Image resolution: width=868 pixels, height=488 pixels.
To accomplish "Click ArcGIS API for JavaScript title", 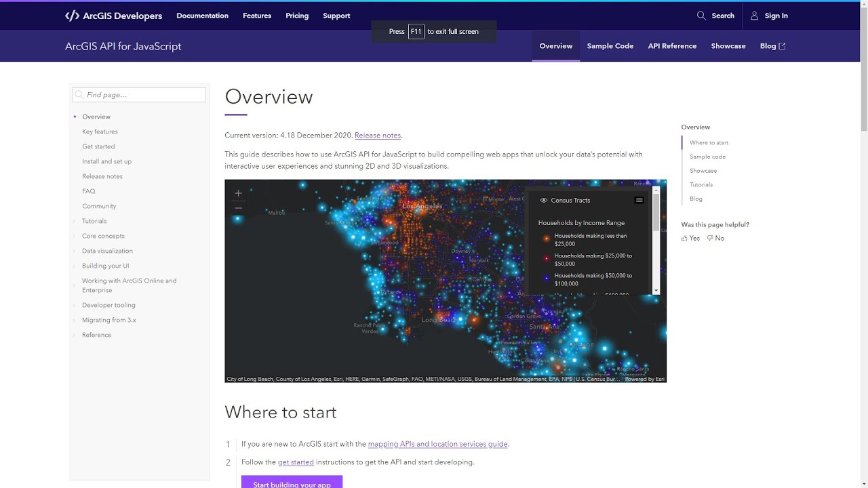I will click(x=123, y=46).
